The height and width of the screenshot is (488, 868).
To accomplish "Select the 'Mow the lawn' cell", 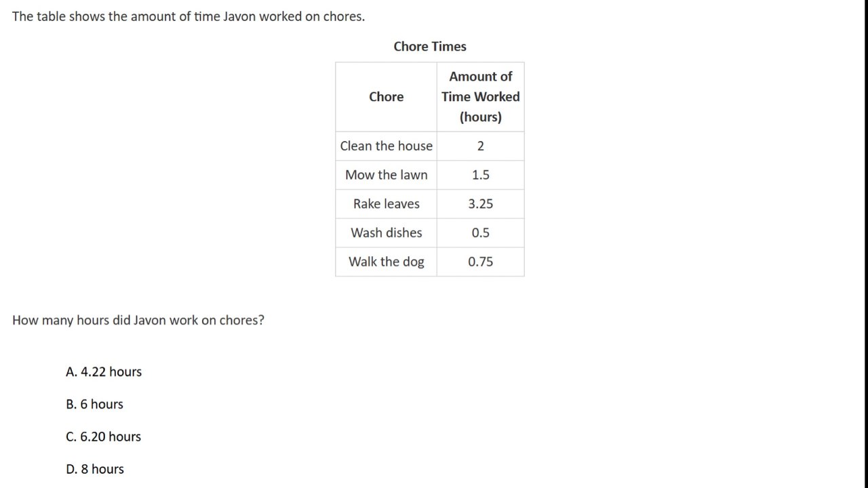I will tap(386, 175).
